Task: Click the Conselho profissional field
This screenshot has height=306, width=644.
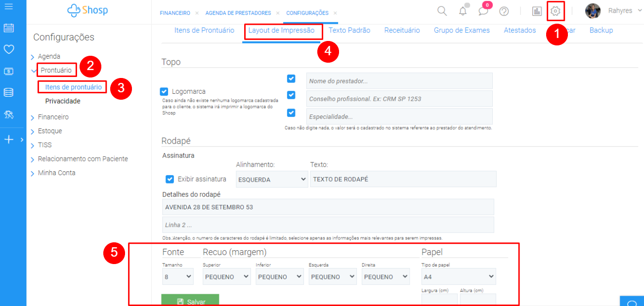Action: 399,99
